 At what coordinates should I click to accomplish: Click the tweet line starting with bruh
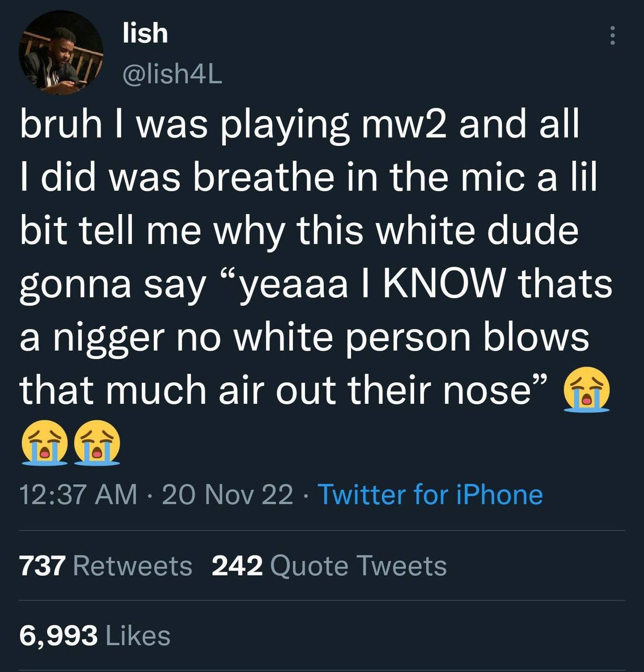pyautogui.click(x=299, y=125)
